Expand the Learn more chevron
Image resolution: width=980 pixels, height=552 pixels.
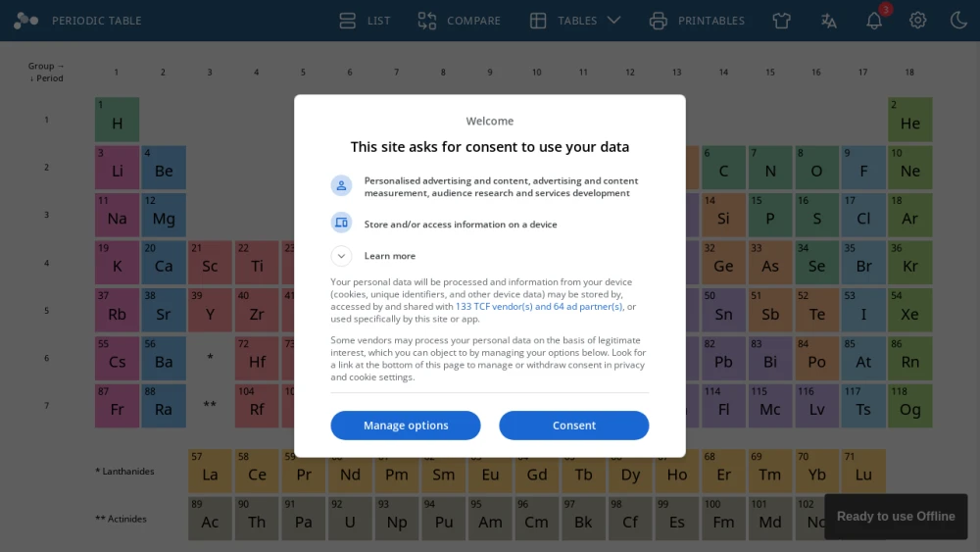[341, 256]
